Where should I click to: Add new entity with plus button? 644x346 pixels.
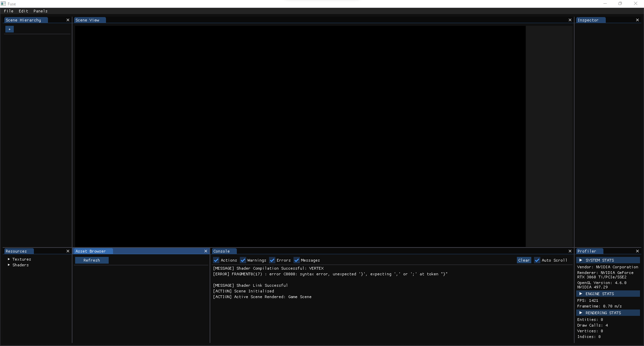(x=9, y=29)
